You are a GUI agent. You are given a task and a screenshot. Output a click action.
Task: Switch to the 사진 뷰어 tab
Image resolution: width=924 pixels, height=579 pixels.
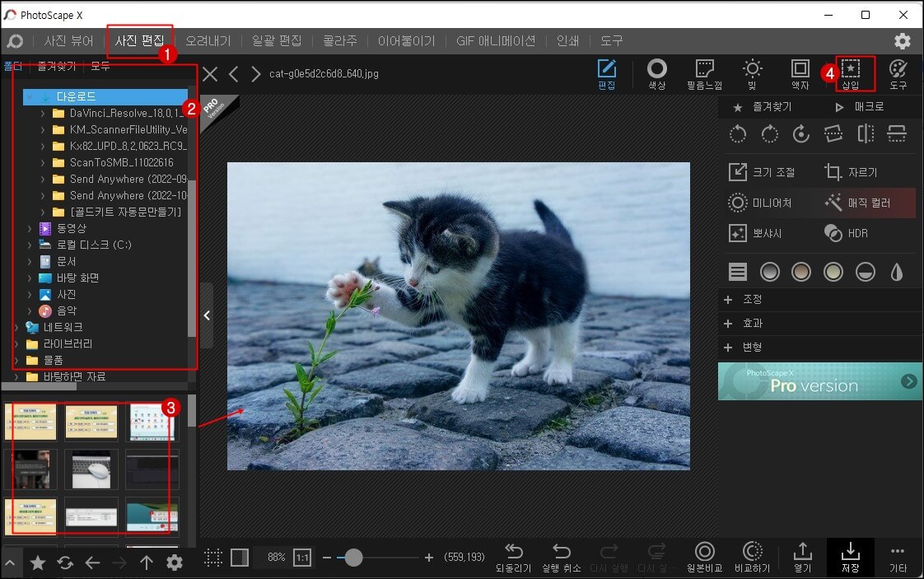[x=68, y=40]
